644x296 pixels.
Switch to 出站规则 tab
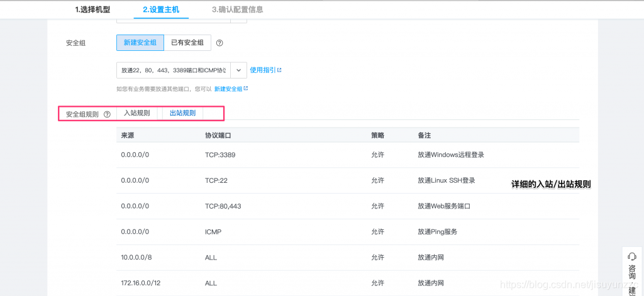(x=183, y=113)
